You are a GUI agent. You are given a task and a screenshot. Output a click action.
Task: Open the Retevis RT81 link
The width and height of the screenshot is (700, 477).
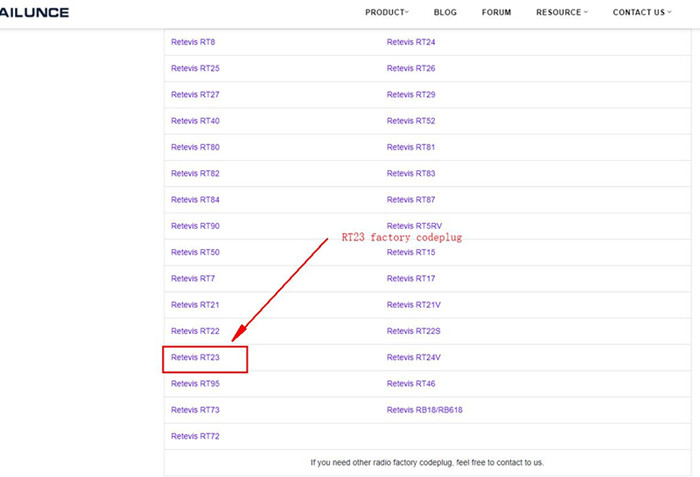tap(411, 147)
